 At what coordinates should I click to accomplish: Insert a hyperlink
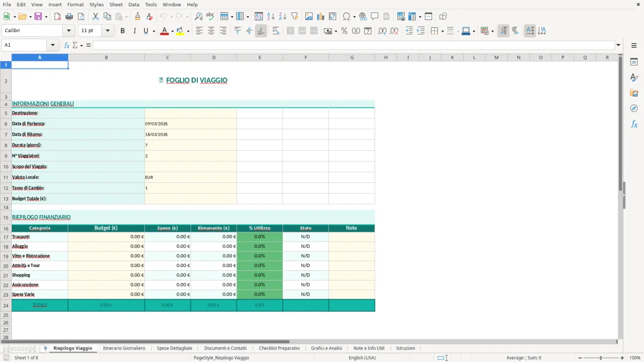[x=363, y=17]
